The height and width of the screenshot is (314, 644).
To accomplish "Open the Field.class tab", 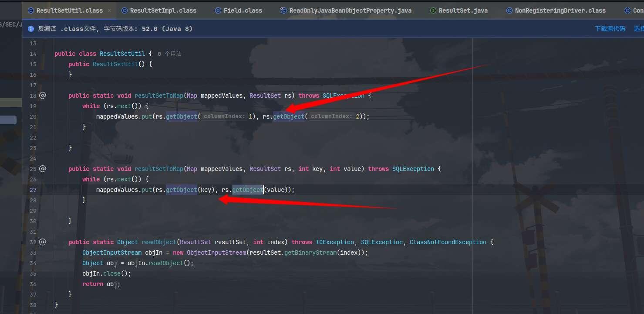I will point(243,10).
